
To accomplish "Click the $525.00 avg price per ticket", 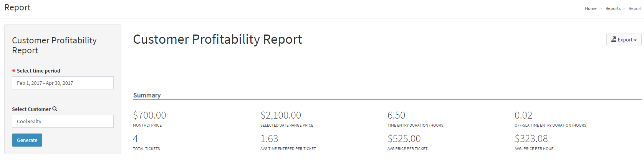I will click(404, 139).
